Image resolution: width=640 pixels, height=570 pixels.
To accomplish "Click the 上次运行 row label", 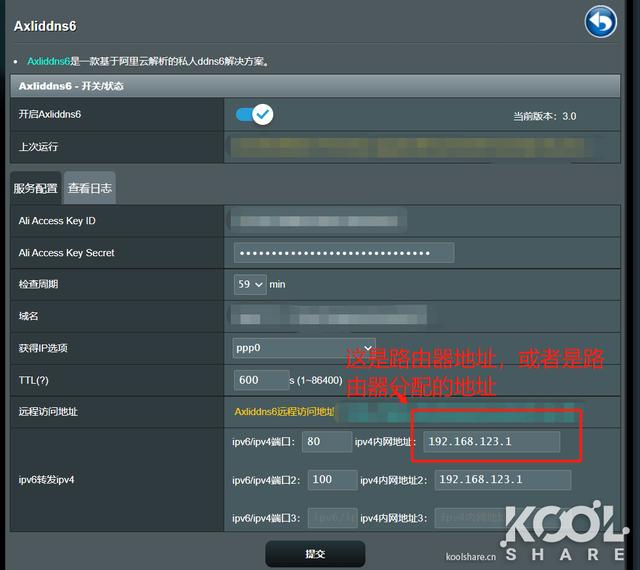I will pyautogui.click(x=38, y=147).
